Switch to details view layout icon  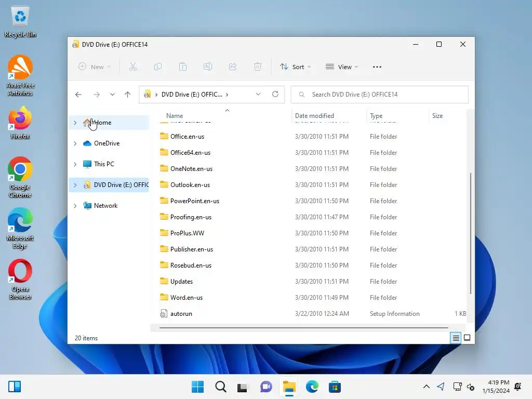[x=456, y=338]
